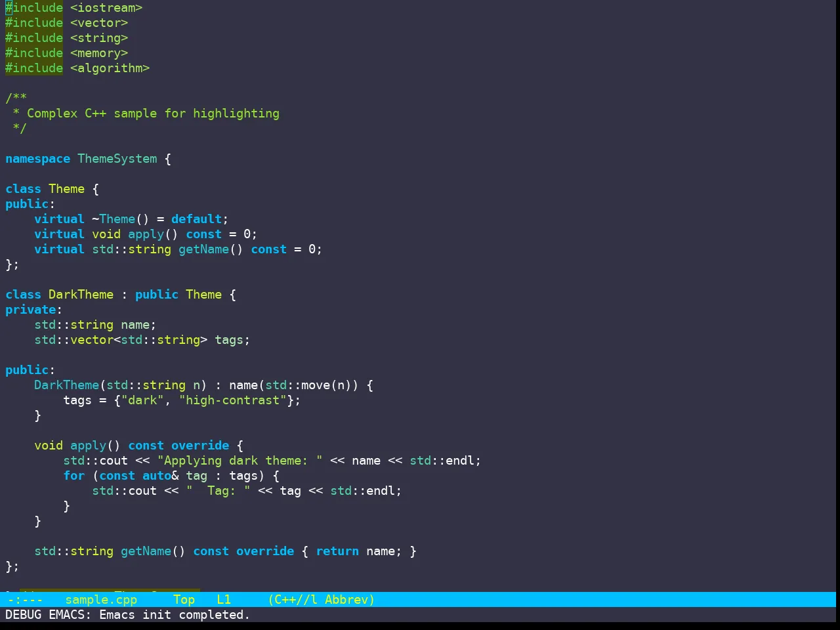Click "public:" above the DarkTheme constructor

pos(30,370)
